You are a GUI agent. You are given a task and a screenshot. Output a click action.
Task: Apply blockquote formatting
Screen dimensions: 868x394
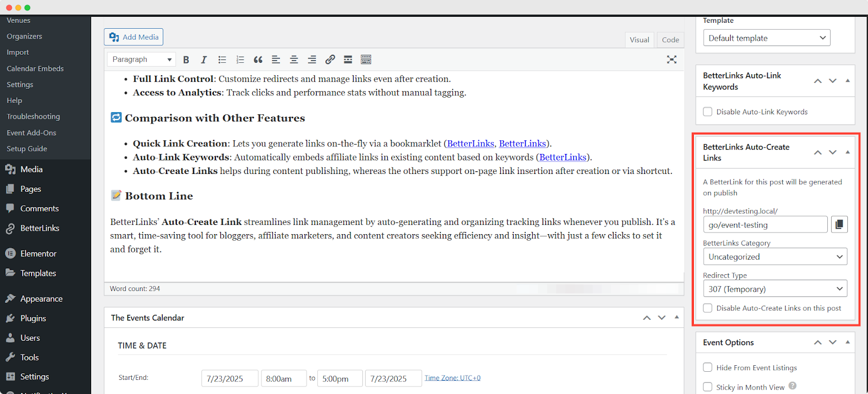pyautogui.click(x=258, y=60)
